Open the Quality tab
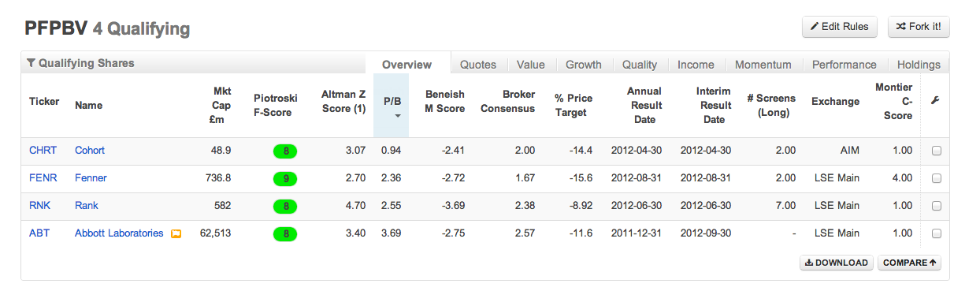Image resolution: width=980 pixels, height=291 pixels. 640,65
